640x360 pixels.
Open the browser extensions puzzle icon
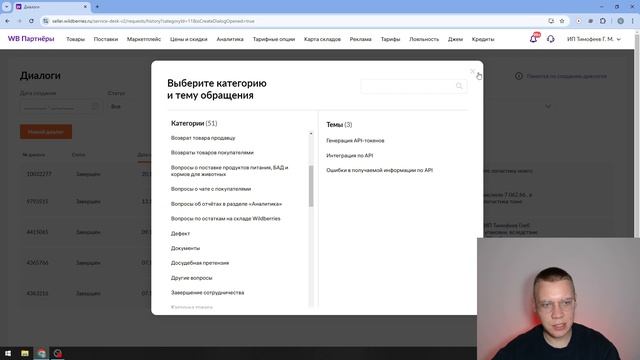coord(603,21)
